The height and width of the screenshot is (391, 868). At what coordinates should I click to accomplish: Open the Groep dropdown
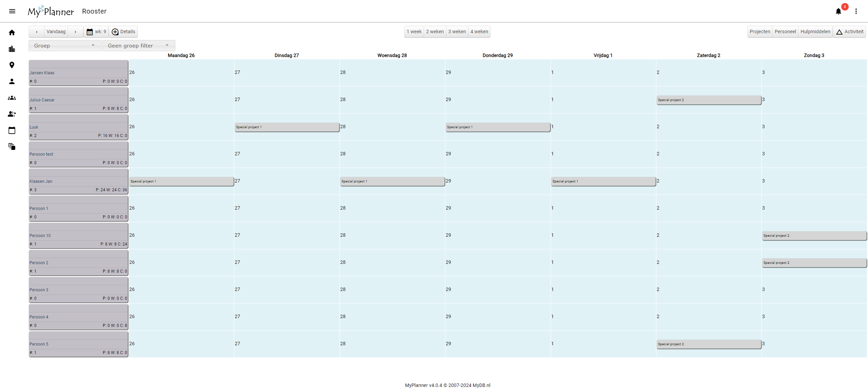(64, 45)
